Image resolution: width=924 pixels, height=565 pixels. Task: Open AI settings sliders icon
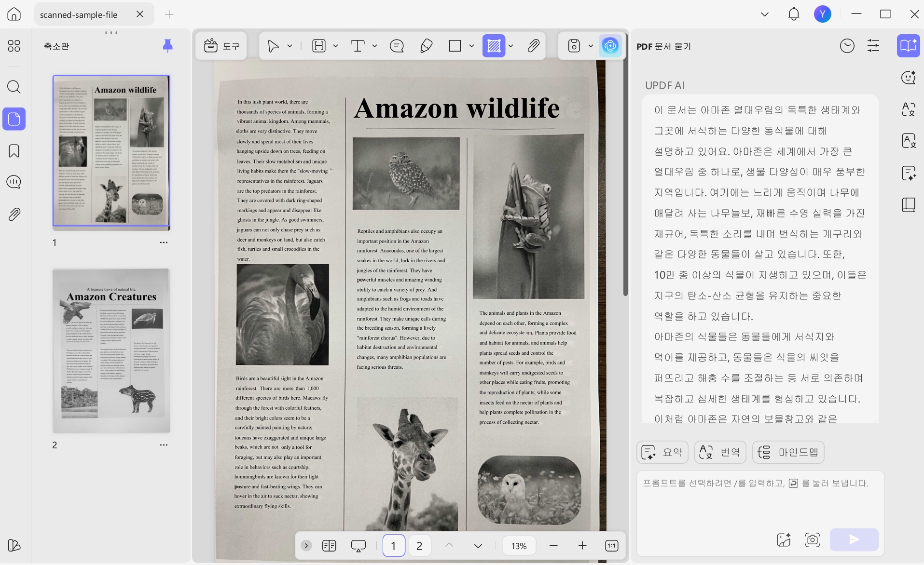(x=873, y=46)
